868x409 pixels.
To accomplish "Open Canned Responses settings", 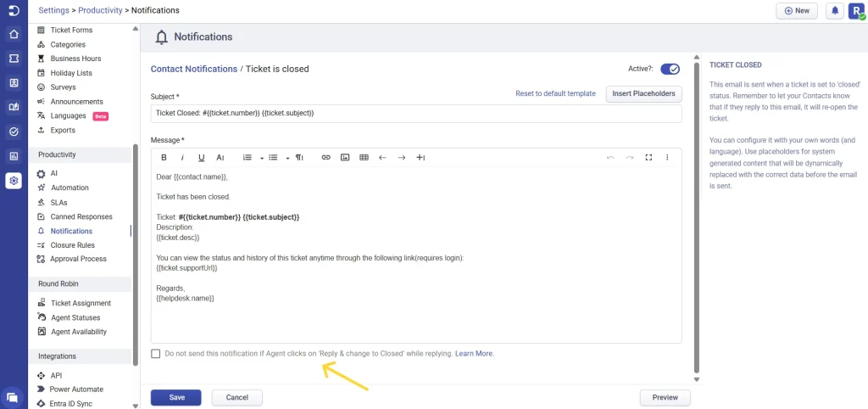I will click(x=81, y=216).
